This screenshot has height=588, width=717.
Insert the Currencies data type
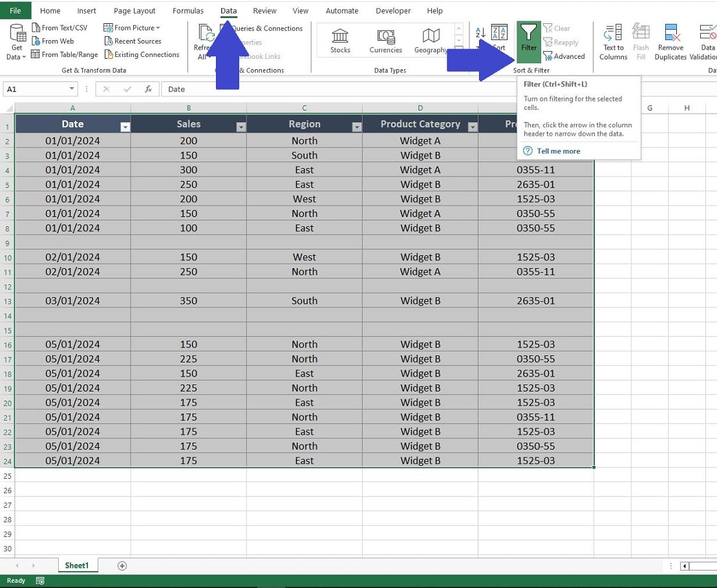point(385,41)
